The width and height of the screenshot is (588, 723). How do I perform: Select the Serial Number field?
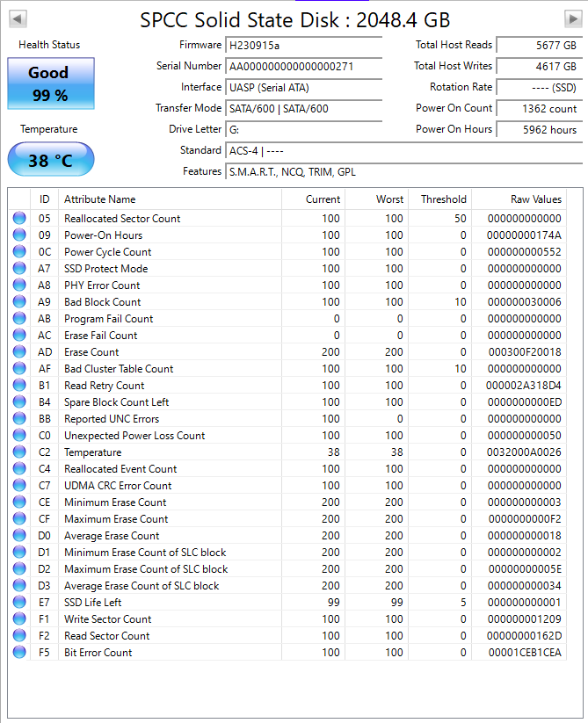tap(303, 66)
